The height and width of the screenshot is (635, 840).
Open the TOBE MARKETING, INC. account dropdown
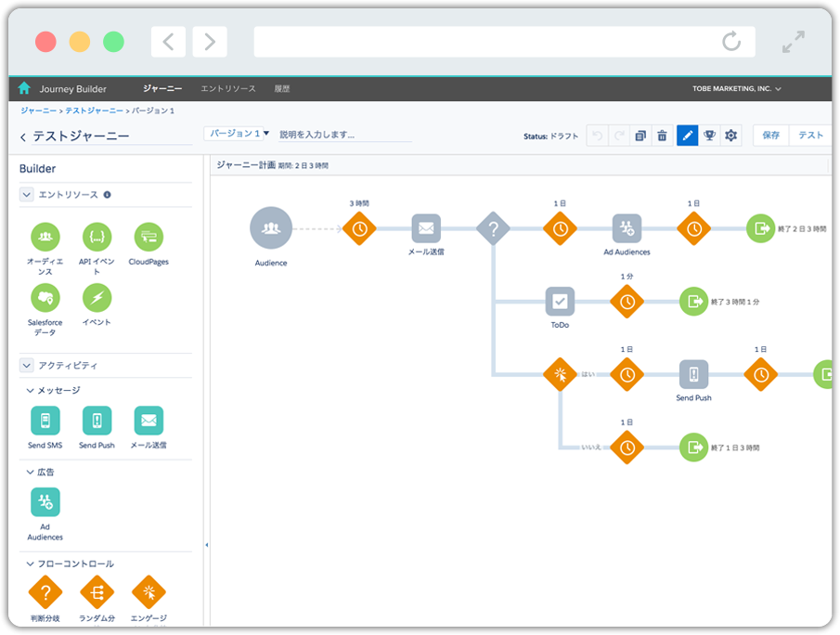pyautogui.click(x=737, y=88)
